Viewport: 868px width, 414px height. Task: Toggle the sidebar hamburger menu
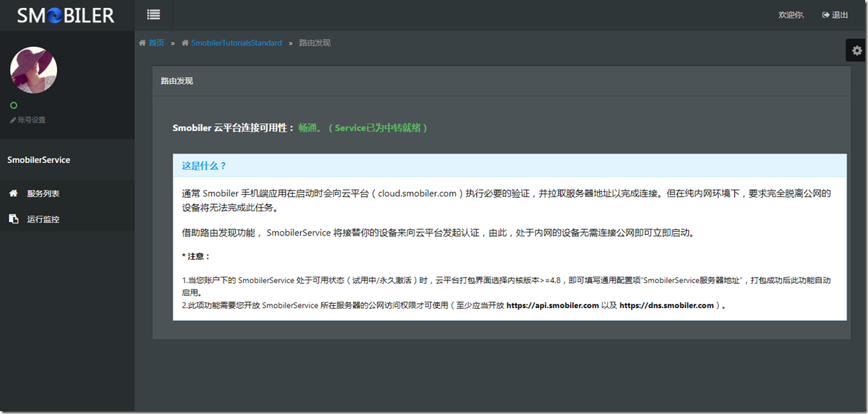(x=154, y=14)
